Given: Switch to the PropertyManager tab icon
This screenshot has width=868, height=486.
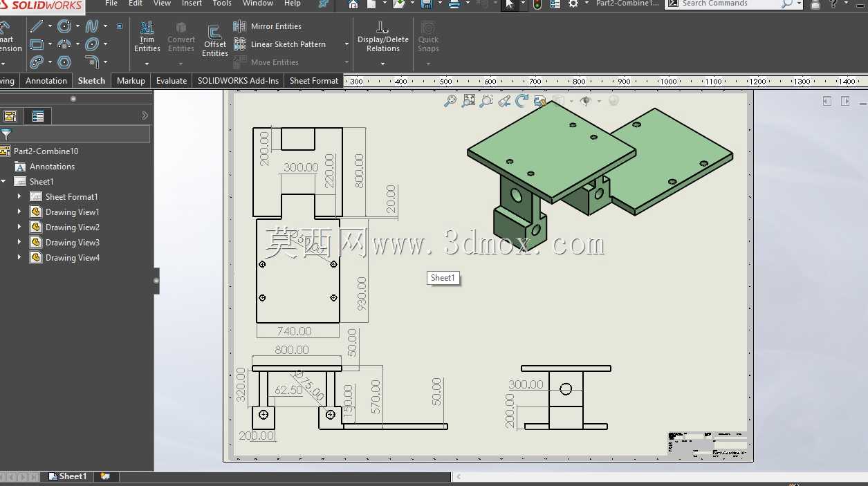Looking at the screenshot, I should (38, 116).
